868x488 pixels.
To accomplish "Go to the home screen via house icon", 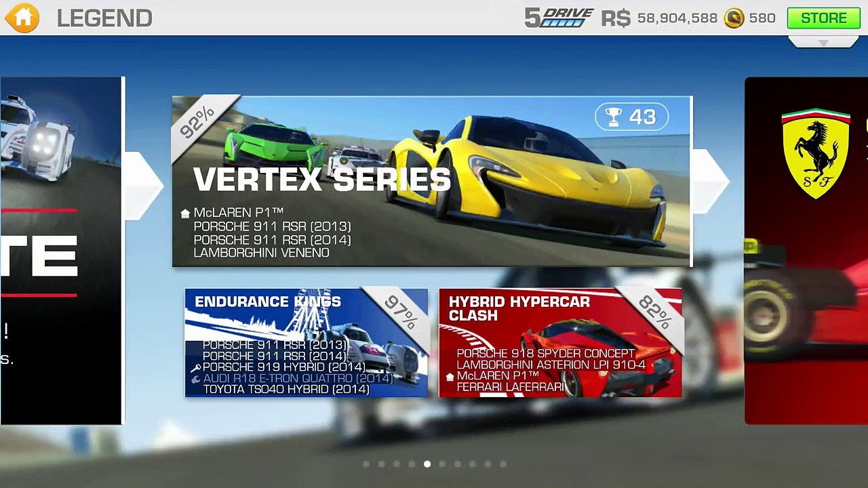I will 22,18.
